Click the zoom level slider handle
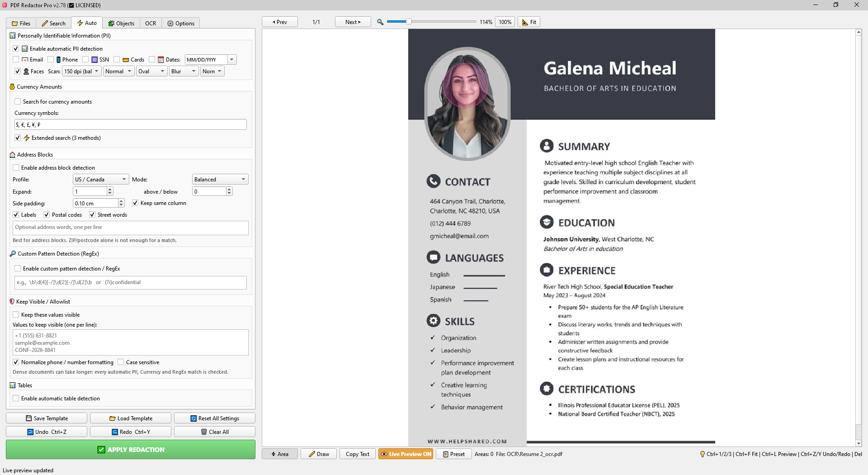This screenshot has height=475, width=868. click(409, 22)
